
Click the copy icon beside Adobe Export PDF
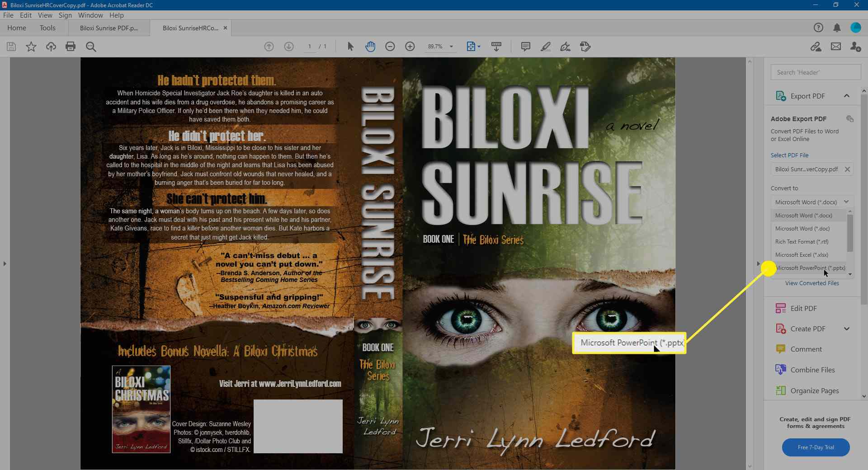(x=850, y=119)
